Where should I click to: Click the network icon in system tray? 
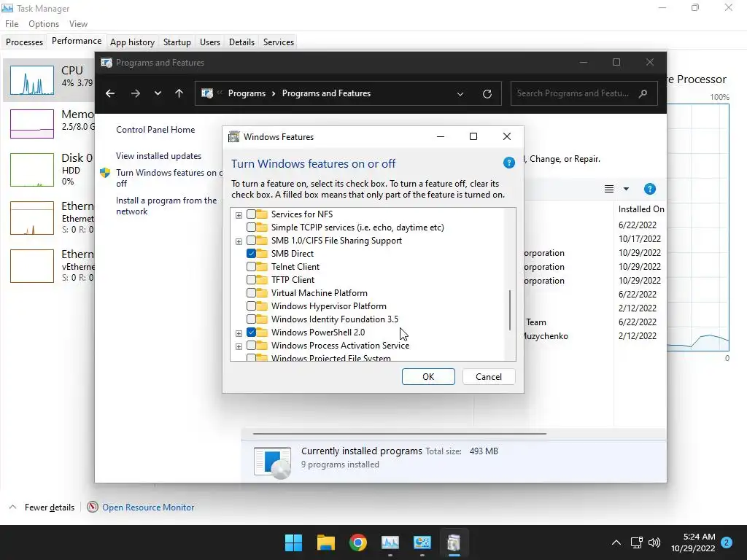pyautogui.click(x=636, y=542)
